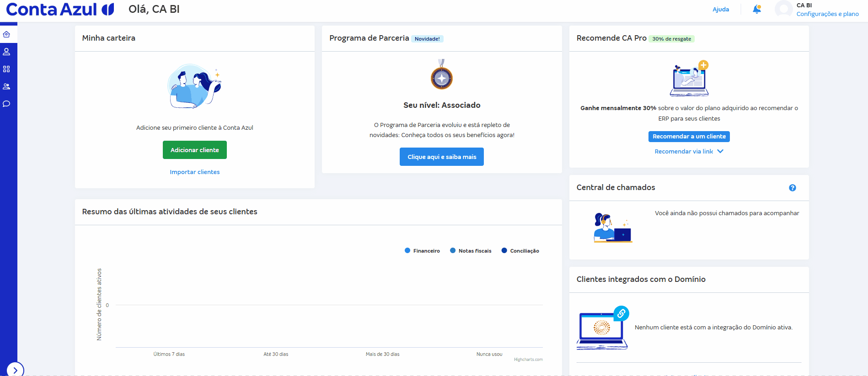Toggle the Conciliação legend item

click(x=520, y=251)
